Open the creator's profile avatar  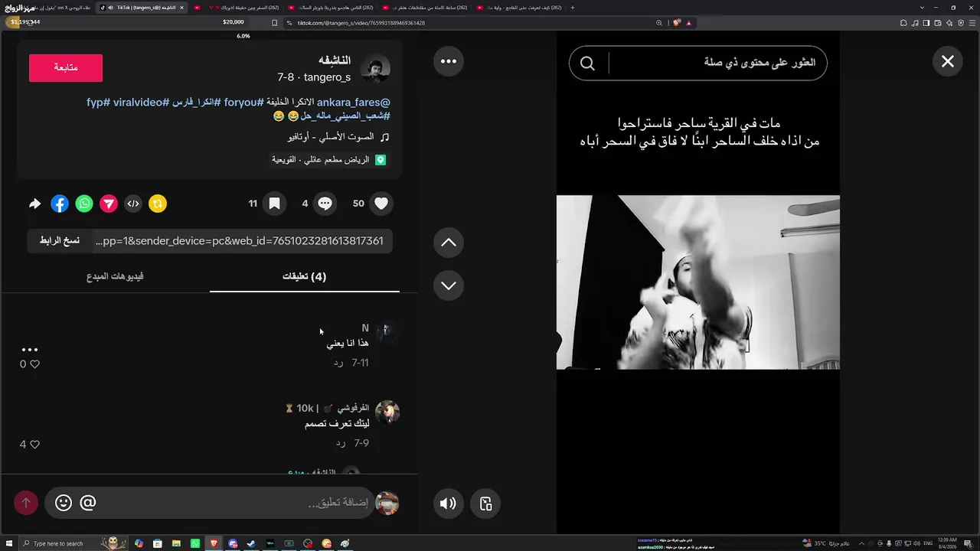click(375, 69)
